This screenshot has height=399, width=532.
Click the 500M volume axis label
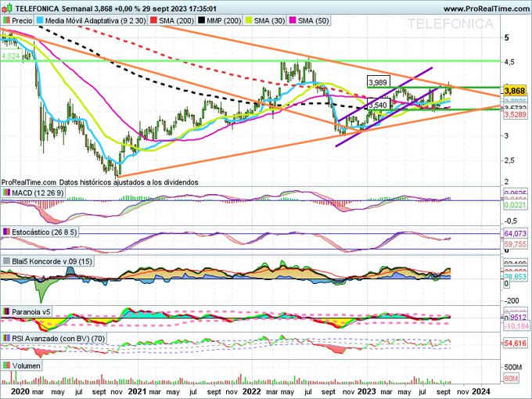click(513, 368)
